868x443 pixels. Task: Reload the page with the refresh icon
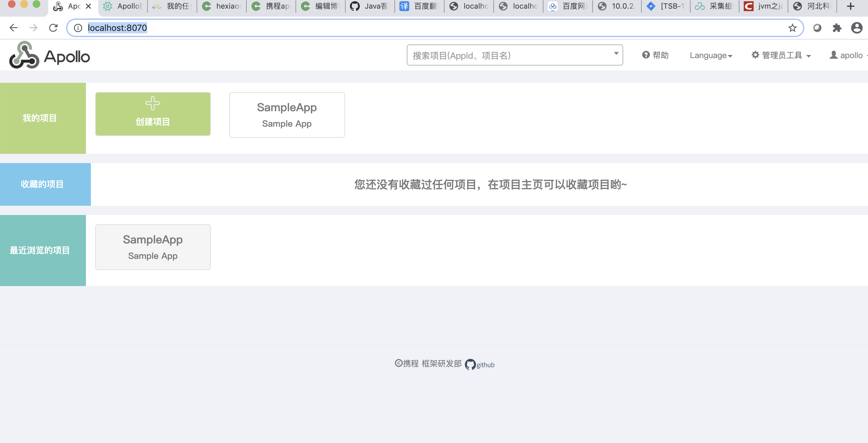click(53, 27)
